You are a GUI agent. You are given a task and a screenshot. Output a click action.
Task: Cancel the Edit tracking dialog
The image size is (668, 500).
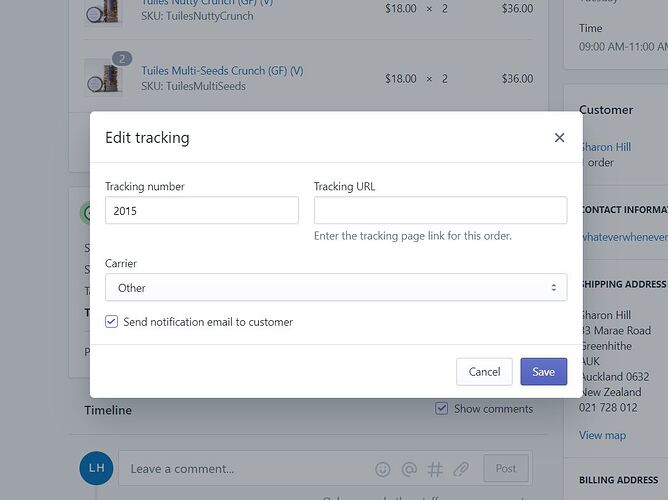484,372
